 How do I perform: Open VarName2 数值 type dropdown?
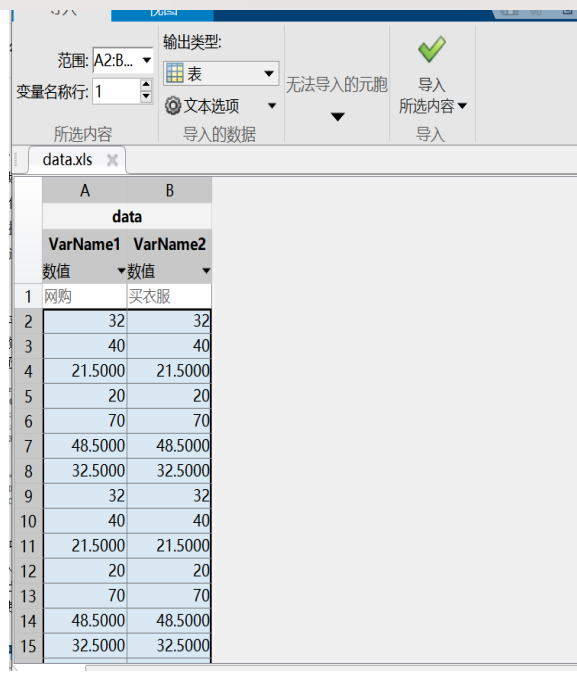click(206, 271)
